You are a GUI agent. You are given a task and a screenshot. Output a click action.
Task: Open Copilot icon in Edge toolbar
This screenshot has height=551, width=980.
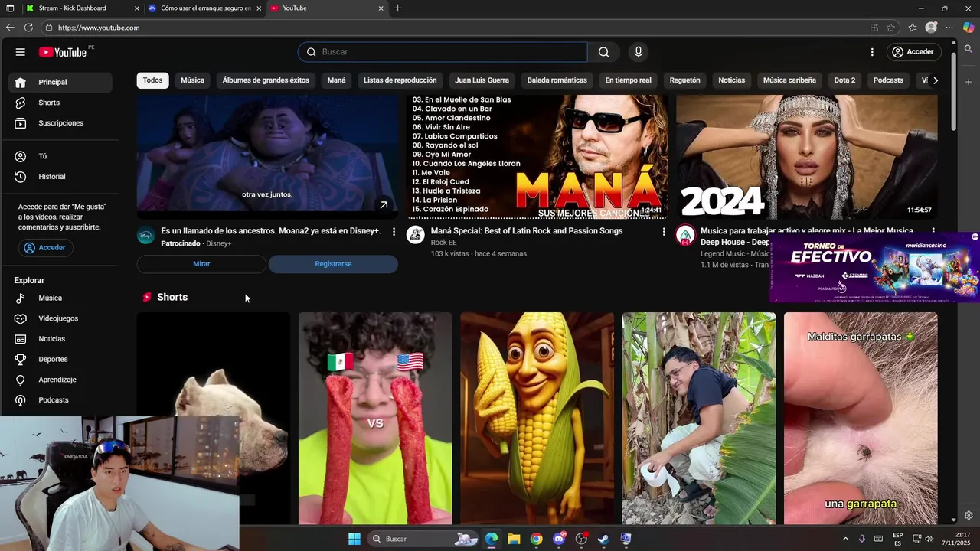[x=969, y=28]
